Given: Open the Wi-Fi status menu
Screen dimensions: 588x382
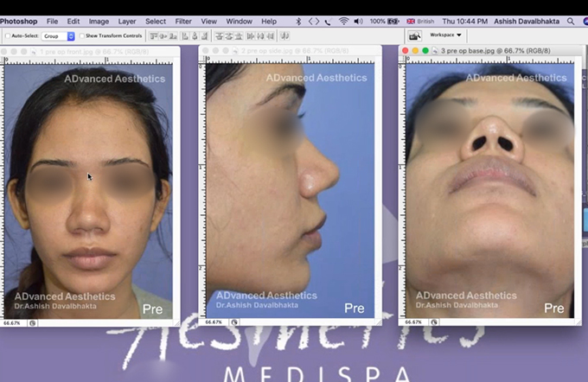Looking at the screenshot, I should [x=343, y=22].
